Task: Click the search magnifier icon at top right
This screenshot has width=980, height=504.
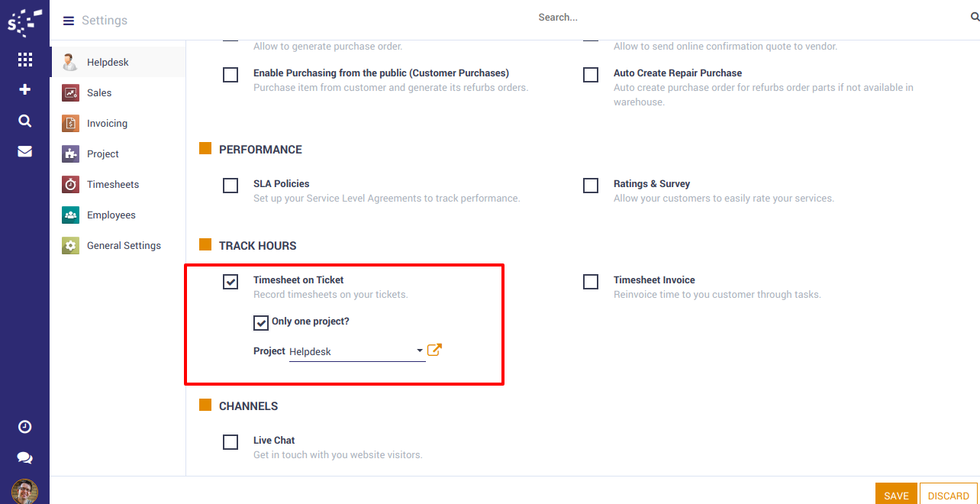Action: tap(974, 17)
